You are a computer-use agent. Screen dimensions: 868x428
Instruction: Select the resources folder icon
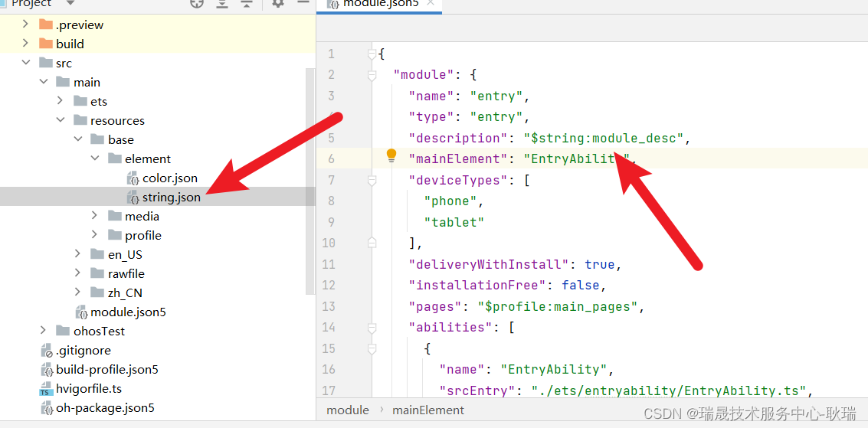[x=80, y=120]
